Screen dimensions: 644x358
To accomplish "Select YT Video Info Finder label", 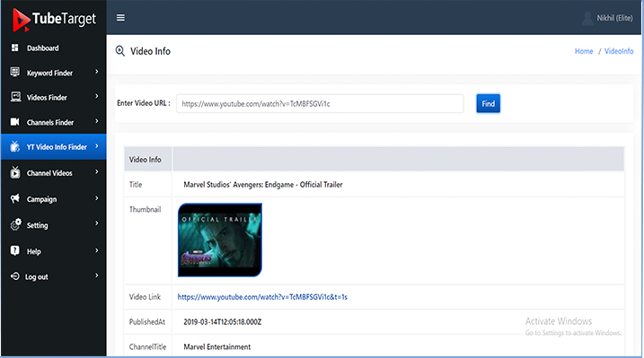I will tap(57, 147).
